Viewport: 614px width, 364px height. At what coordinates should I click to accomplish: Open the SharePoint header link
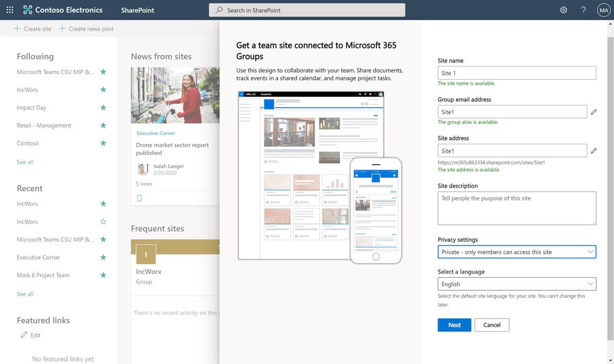pyautogui.click(x=138, y=10)
